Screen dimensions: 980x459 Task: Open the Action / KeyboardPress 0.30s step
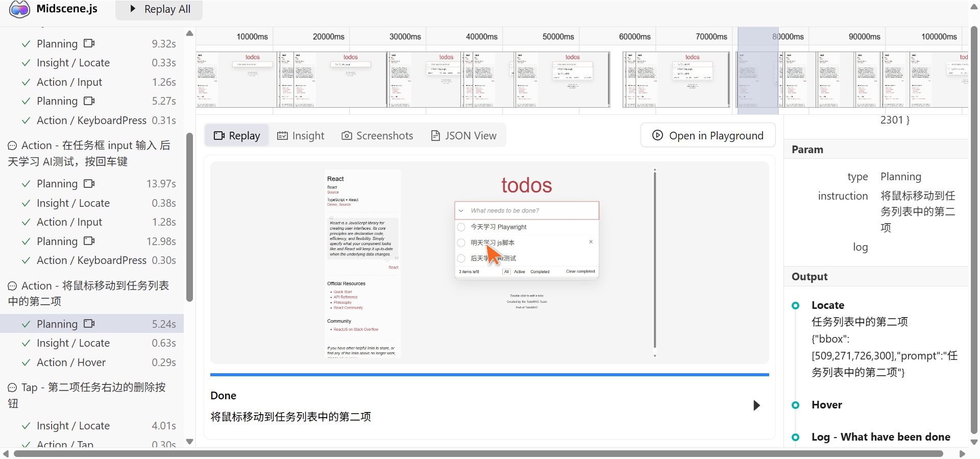pyautogui.click(x=91, y=260)
